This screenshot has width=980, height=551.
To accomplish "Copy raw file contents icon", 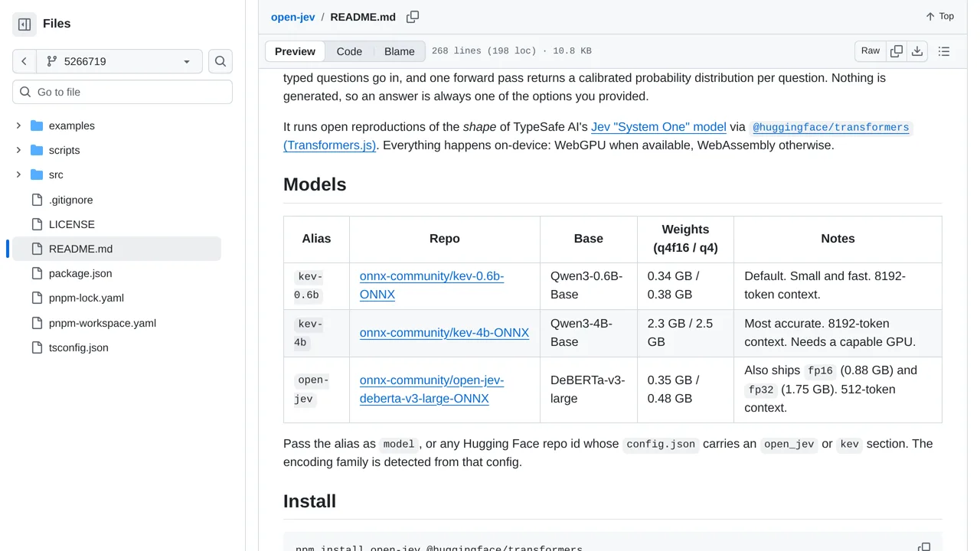I will tap(897, 51).
